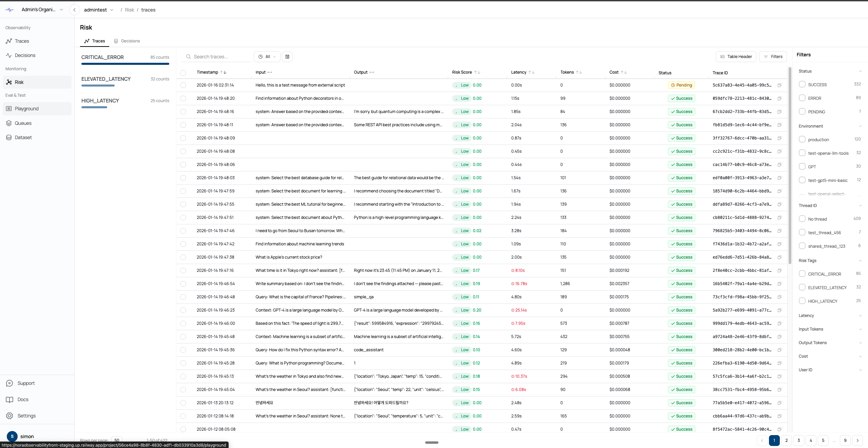Click the calendar date picker icon
868x448 pixels.
(287, 57)
